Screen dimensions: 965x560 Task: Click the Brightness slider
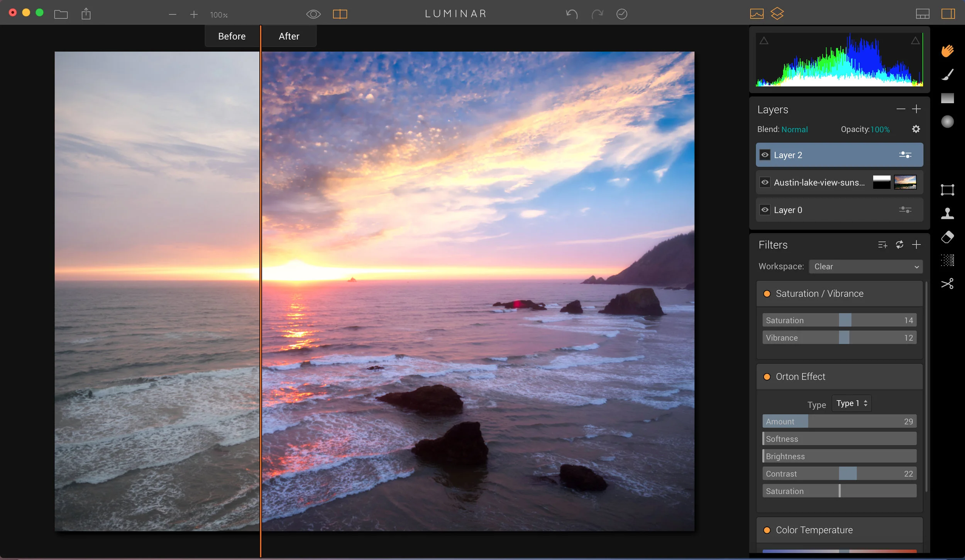(839, 456)
